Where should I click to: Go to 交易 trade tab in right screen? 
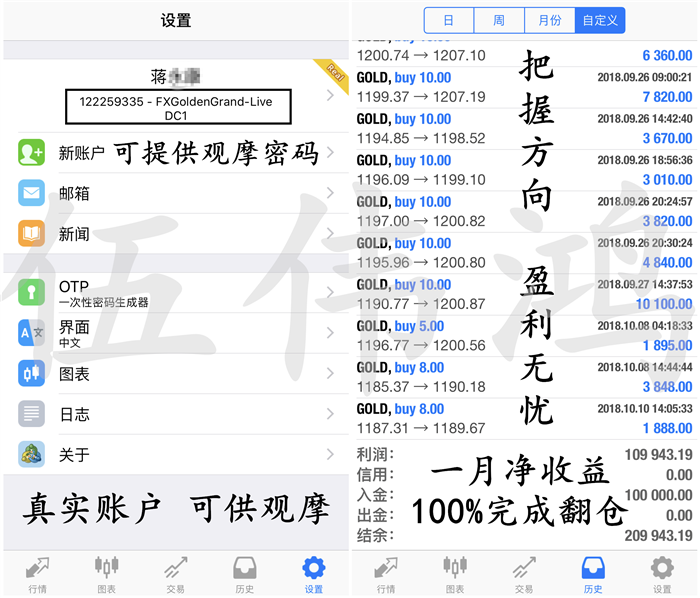[524, 575]
